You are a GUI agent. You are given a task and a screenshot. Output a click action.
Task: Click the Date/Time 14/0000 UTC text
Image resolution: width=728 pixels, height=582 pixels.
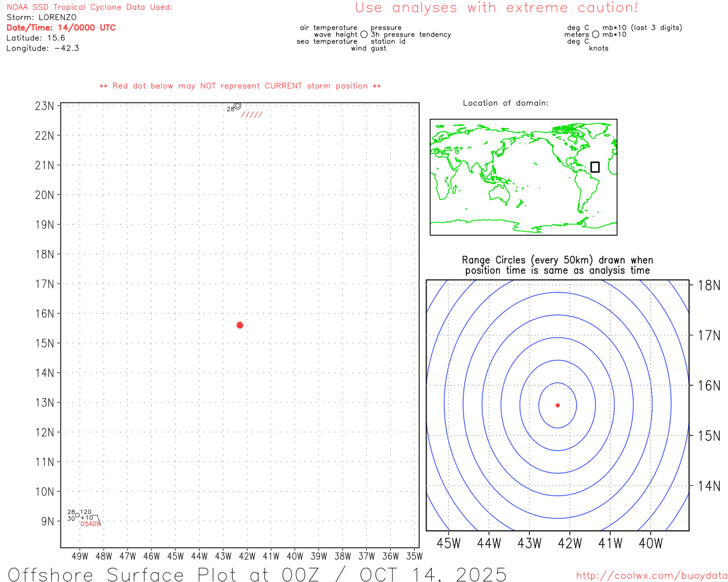pos(61,28)
